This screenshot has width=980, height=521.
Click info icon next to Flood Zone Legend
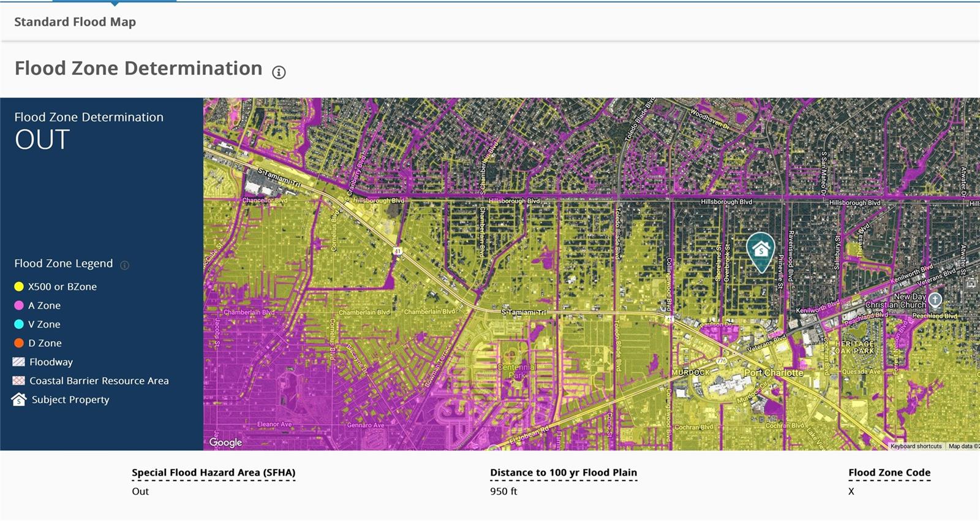coord(124,265)
